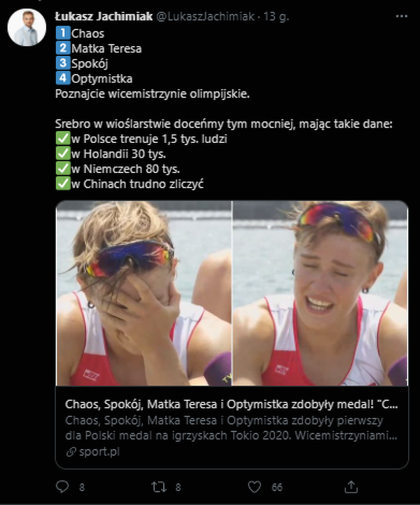Screen dimensions: 420x505
Task: Like the tweet with heart icon
Action: pyautogui.click(x=254, y=487)
